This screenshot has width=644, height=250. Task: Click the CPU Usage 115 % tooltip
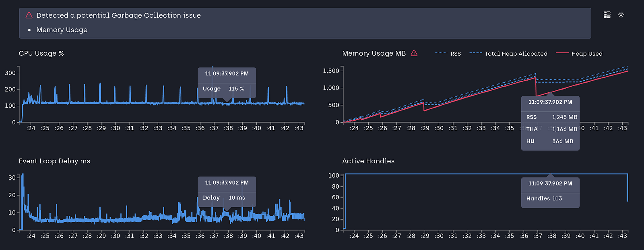(x=227, y=83)
